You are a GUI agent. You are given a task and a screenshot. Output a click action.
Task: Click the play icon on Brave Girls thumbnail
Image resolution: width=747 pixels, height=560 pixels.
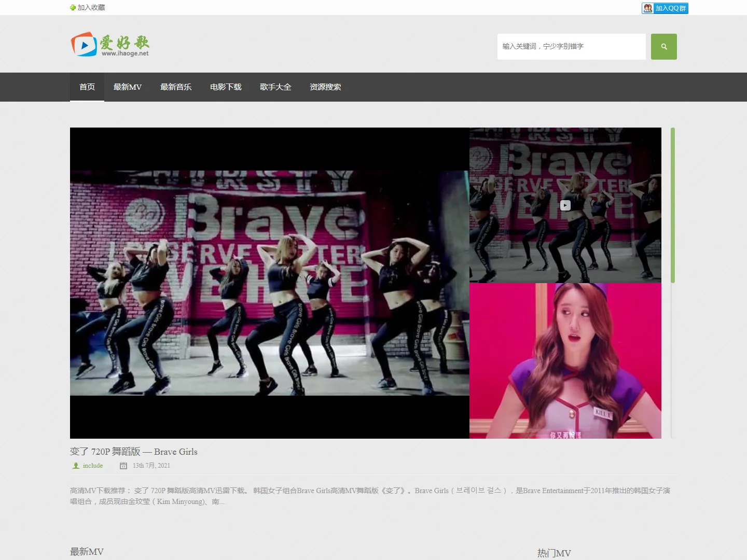(x=565, y=205)
